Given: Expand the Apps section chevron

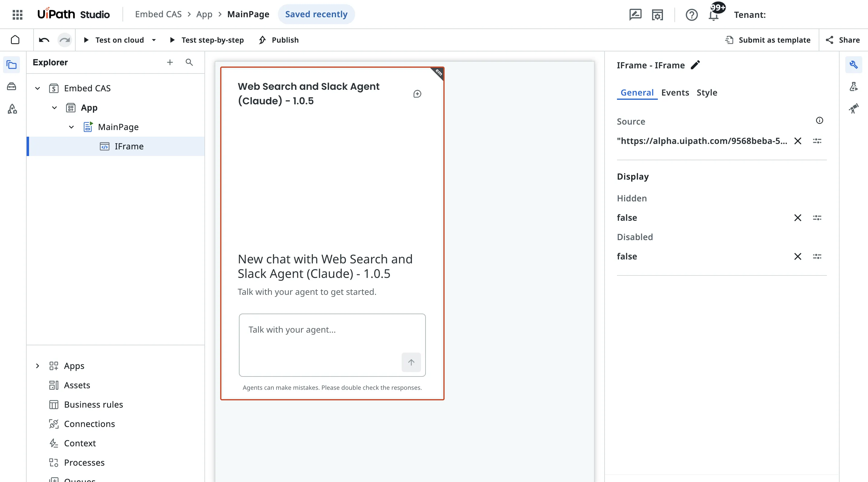Looking at the screenshot, I should 38,366.
